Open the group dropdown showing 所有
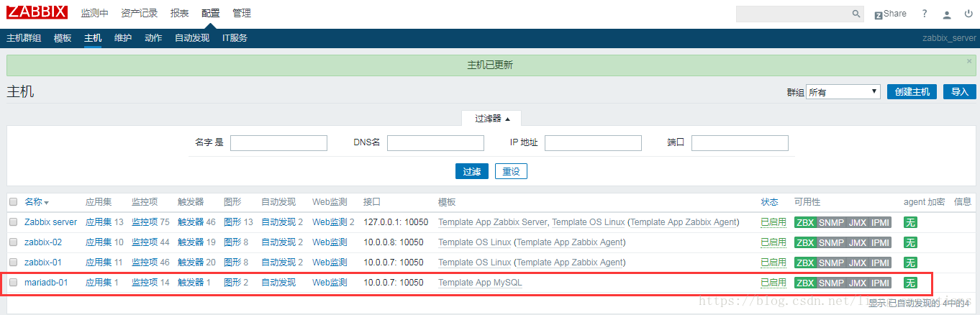The width and height of the screenshot is (980, 315). (x=843, y=92)
